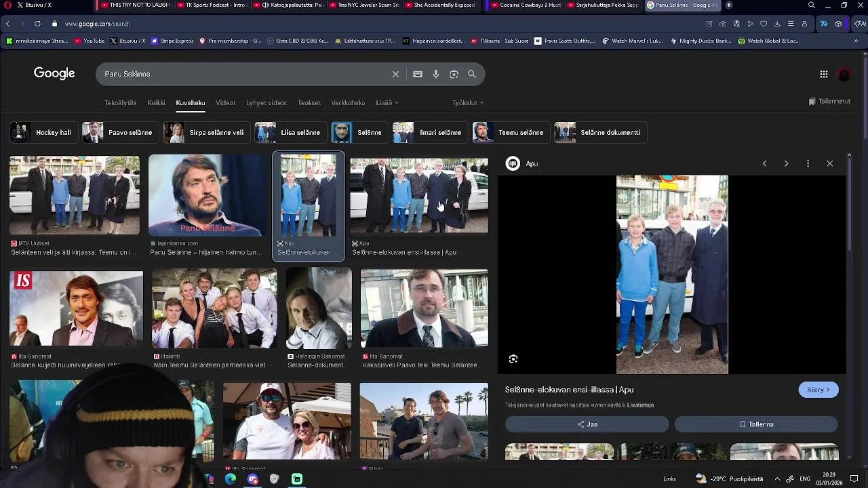Click the Siirry visit button
The image size is (868, 488).
click(818, 390)
